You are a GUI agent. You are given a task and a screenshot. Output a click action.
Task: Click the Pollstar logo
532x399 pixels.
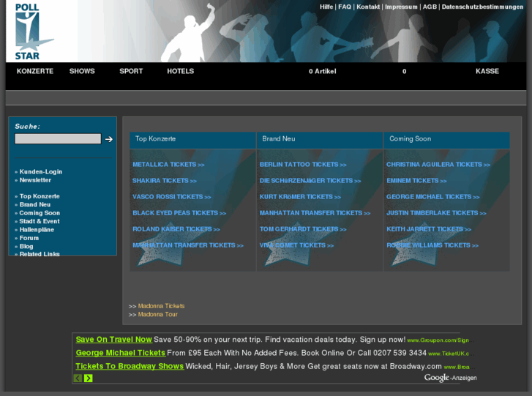[33, 31]
